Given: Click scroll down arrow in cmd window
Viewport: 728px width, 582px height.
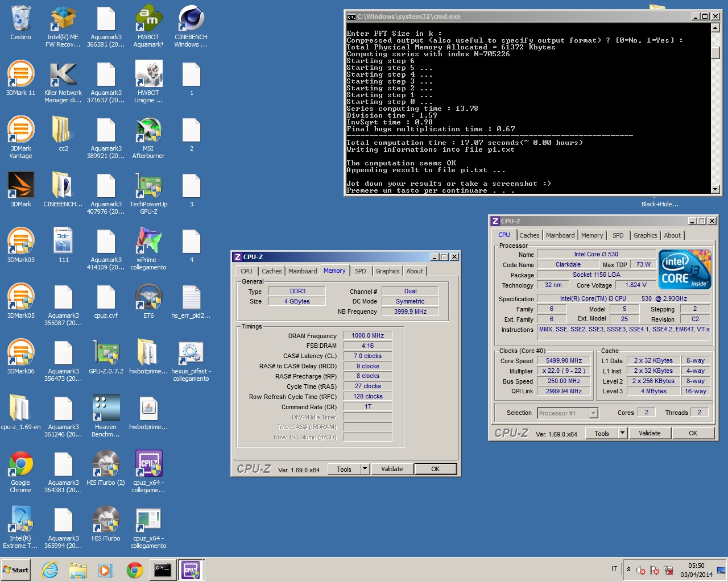Looking at the screenshot, I should (x=715, y=189).
